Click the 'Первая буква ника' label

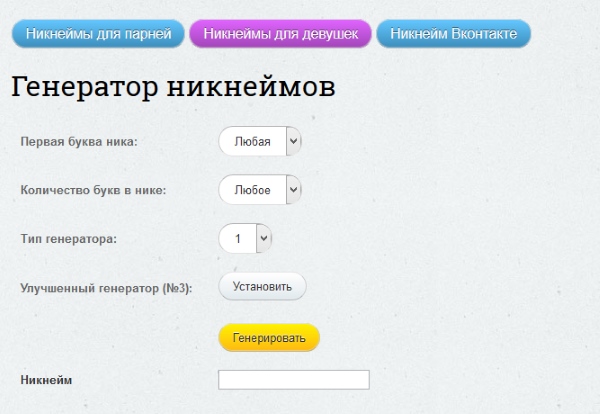pyautogui.click(x=79, y=142)
